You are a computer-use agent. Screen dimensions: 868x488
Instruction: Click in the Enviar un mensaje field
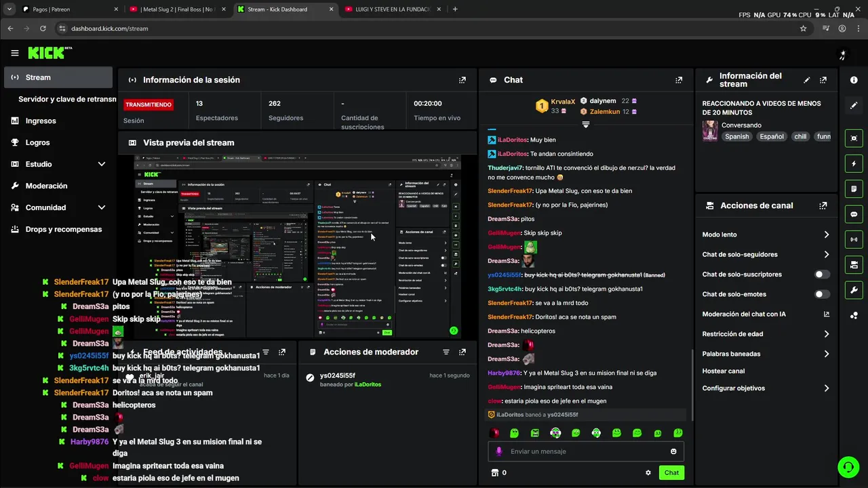pyautogui.click(x=585, y=451)
